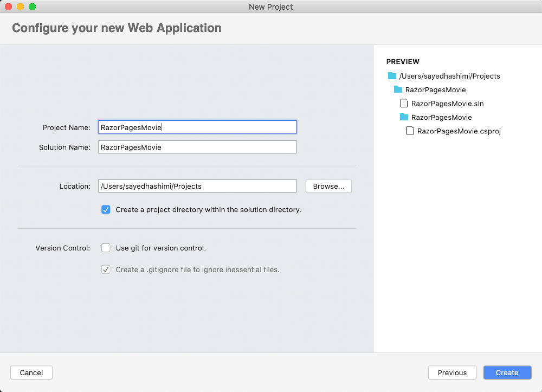Cancel the new project dialog
Viewport: 542px width, 392px height.
(x=31, y=372)
